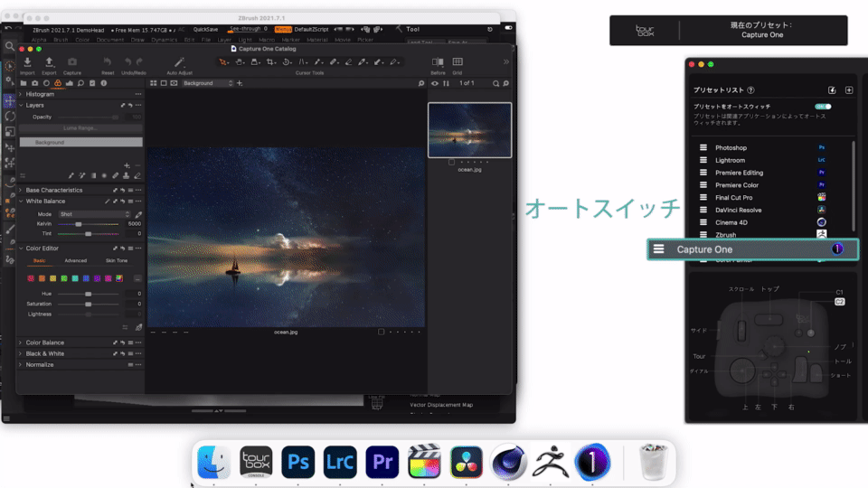Select the Lightroom preset in list
The height and width of the screenshot is (488, 868).
731,160
